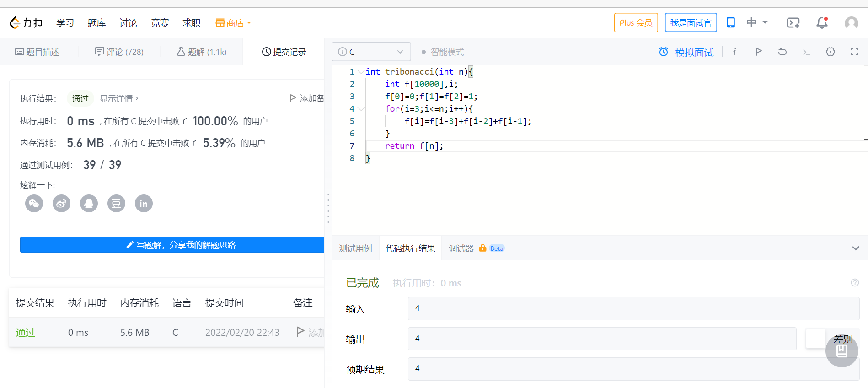
Task: Enter fullscreen editor mode
Action: 854,52
